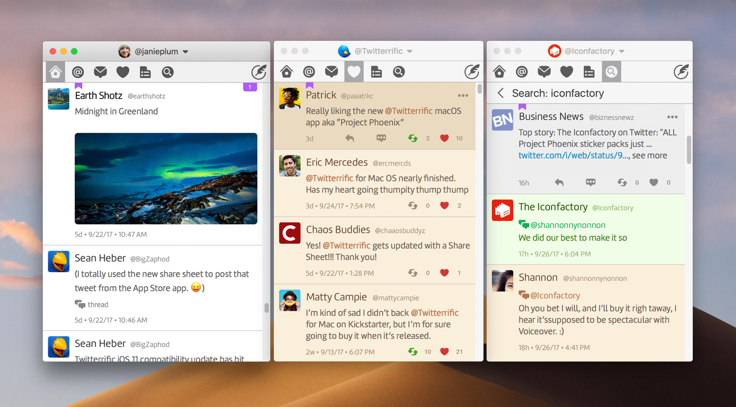Open more options on Patrick's tweet
This screenshot has height=407, width=736.
[463, 96]
